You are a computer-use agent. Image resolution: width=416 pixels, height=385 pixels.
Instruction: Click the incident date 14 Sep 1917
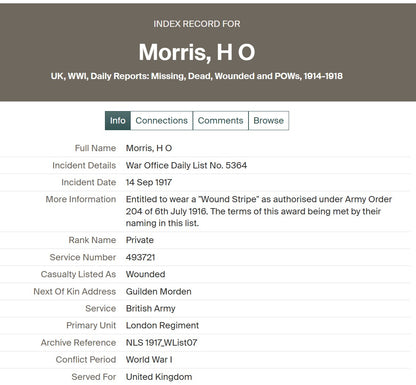pyautogui.click(x=149, y=182)
